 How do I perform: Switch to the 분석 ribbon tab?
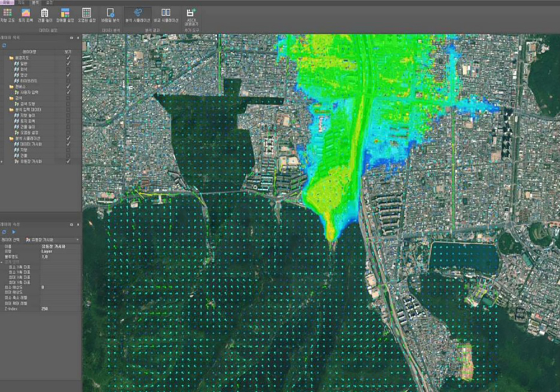click(36, 2)
